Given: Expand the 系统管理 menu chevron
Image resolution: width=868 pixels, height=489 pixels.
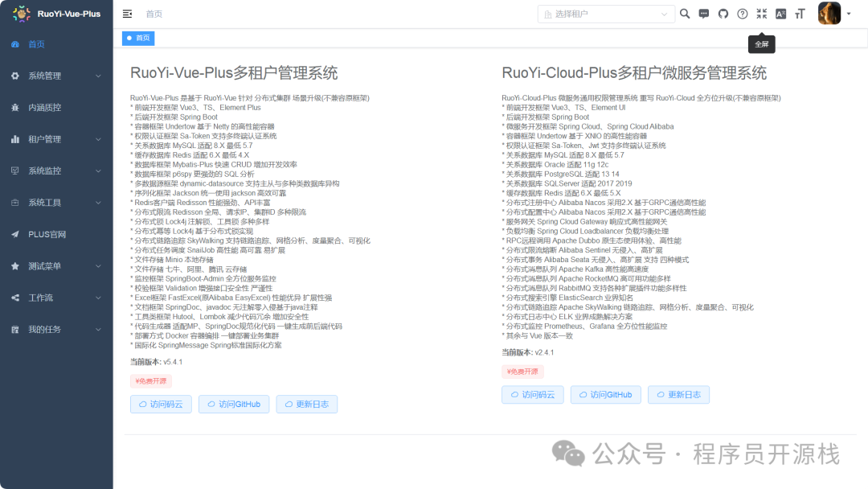Looking at the screenshot, I should click(98, 76).
